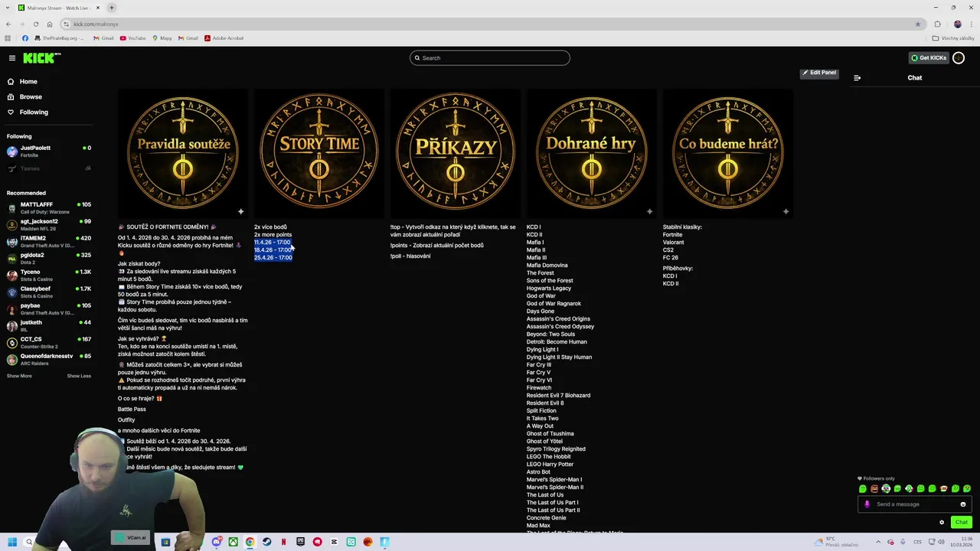Click the kick.com/malronyx address bar
The width and height of the screenshot is (980, 551).
490,24
